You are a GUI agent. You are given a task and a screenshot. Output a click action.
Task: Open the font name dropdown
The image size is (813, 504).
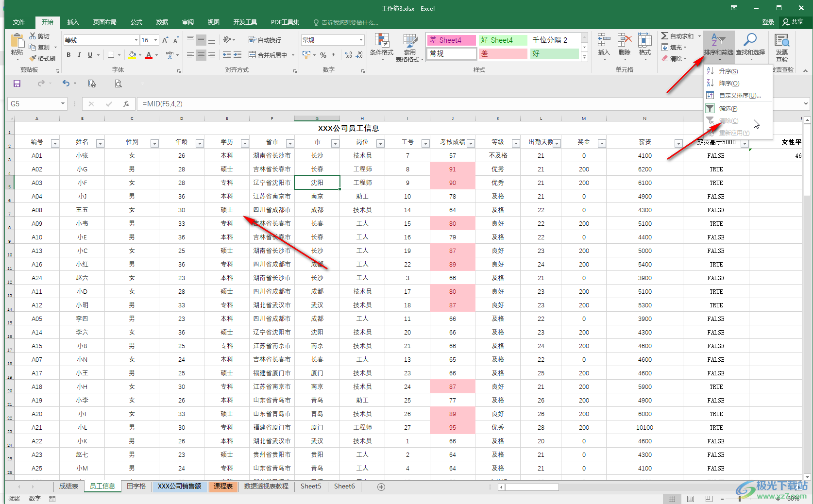click(136, 40)
